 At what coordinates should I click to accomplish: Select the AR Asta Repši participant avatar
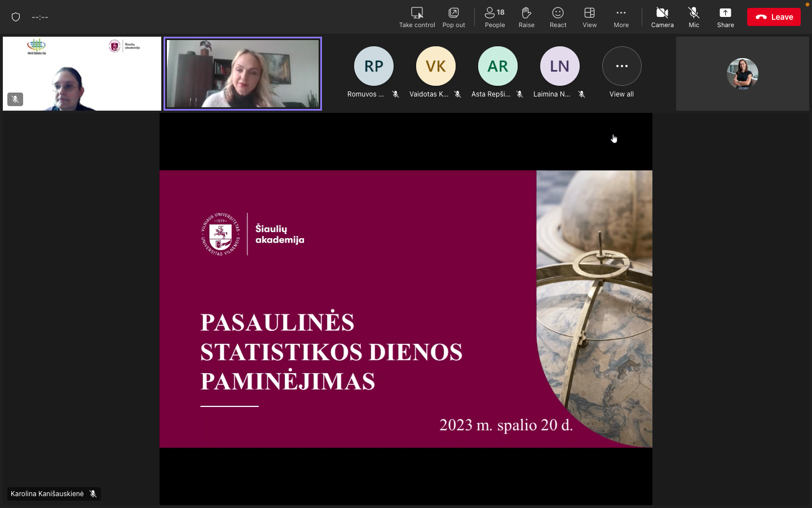tap(497, 66)
